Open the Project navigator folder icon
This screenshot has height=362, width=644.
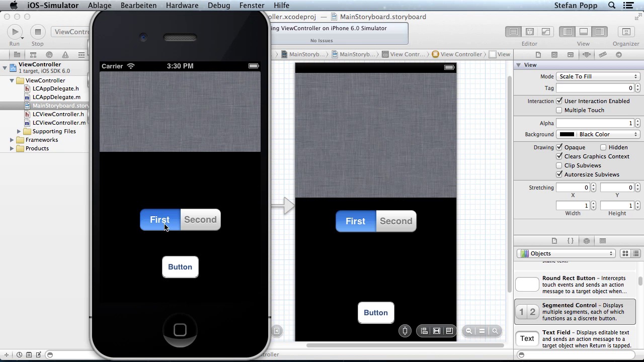coord(17,54)
